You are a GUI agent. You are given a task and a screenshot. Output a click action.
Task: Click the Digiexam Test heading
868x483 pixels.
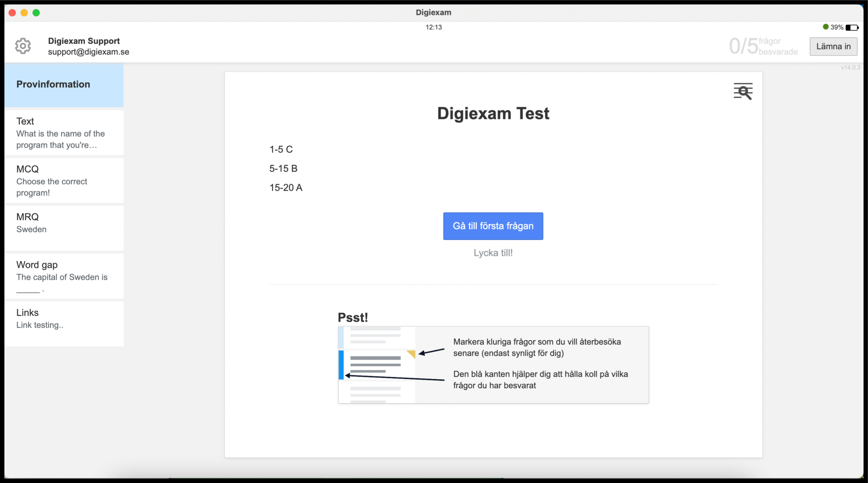493,113
